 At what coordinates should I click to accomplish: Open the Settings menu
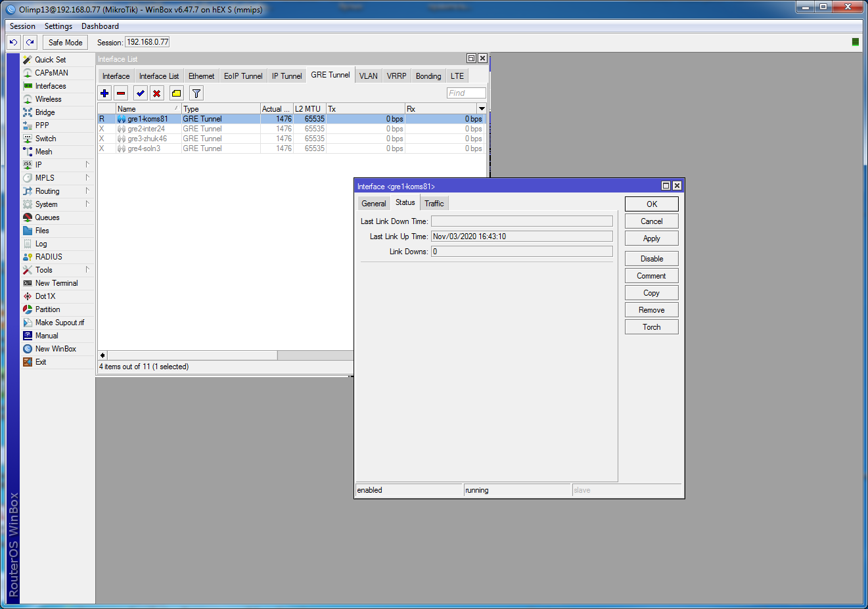58,26
